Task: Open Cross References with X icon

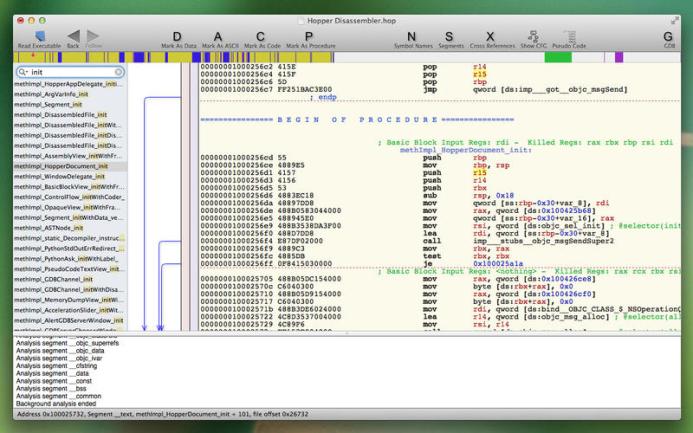Action: (490, 37)
